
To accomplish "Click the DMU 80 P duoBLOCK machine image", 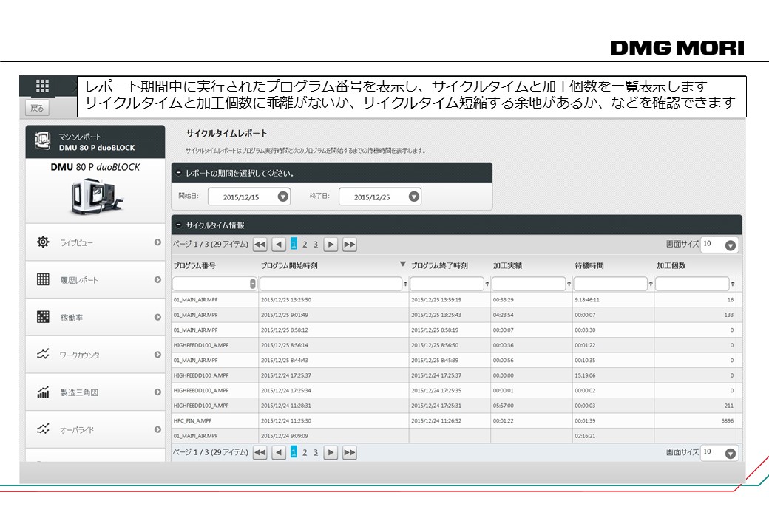I will pyautogui.click(x=96, y=197).
